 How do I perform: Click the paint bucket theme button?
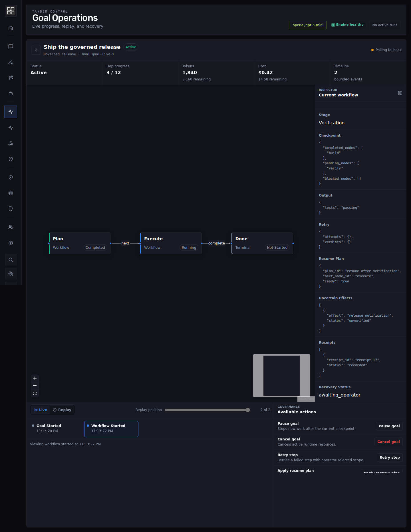(11, 274)
